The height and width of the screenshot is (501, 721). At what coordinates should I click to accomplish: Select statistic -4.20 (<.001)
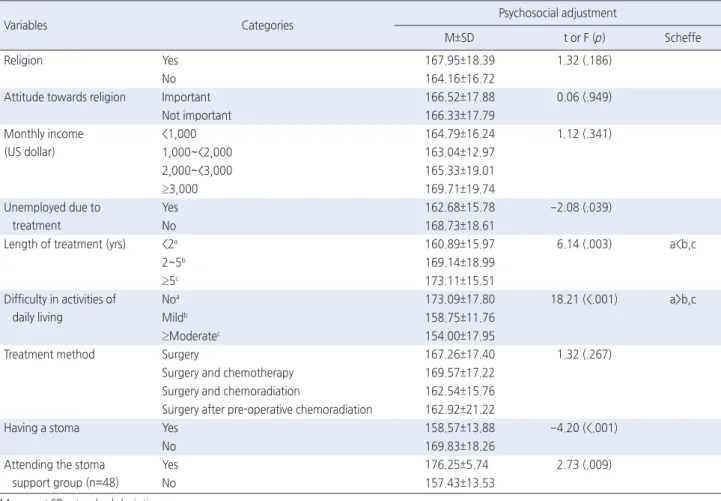pyautogui.click(x=584, y=428)
